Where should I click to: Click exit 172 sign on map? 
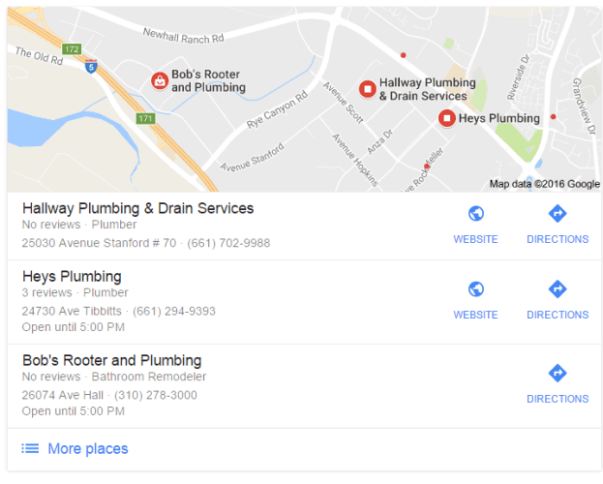pyautogui.click(x=72, y=49)
